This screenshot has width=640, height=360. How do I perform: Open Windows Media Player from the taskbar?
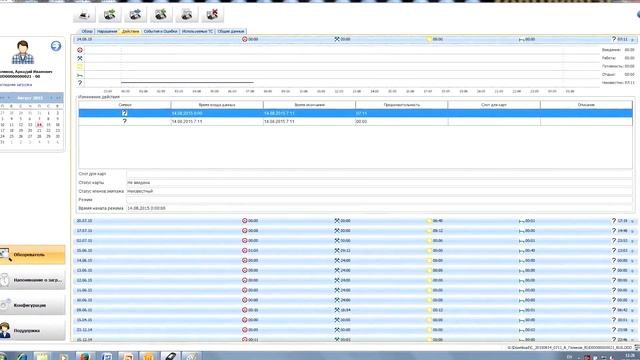pyautogui.click(x=63, y=356)
